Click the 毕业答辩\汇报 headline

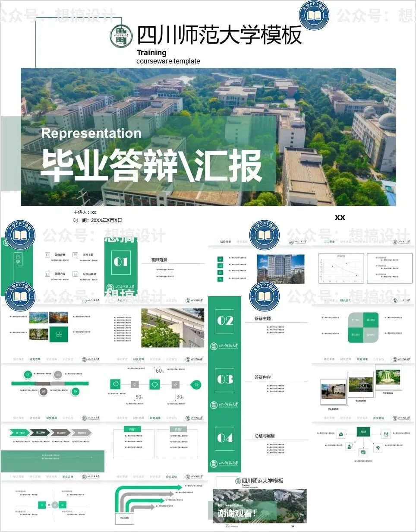pyautogui.click(x=151, y=166)
